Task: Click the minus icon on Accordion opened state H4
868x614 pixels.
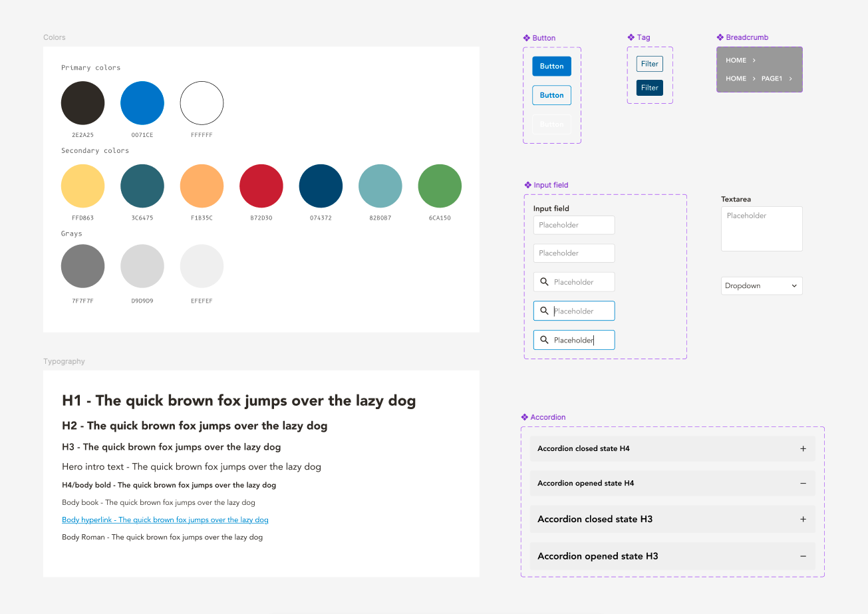Action: coord(803,484)
